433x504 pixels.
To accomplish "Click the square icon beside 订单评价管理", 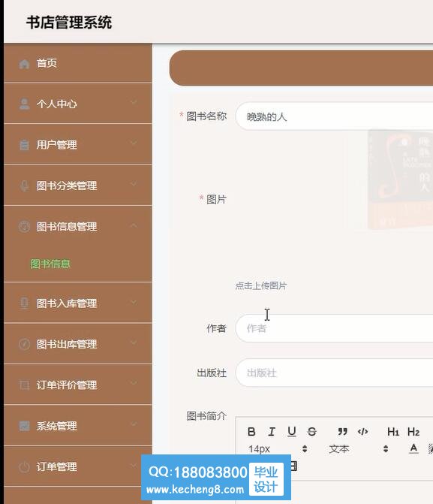I will 24,385.
